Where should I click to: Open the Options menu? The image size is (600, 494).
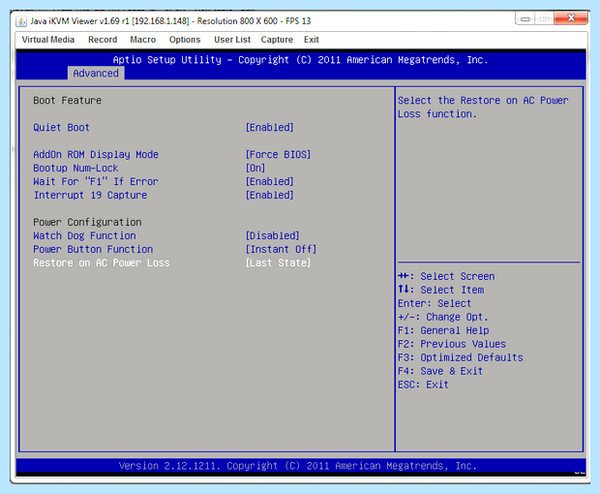click(185, 40)
